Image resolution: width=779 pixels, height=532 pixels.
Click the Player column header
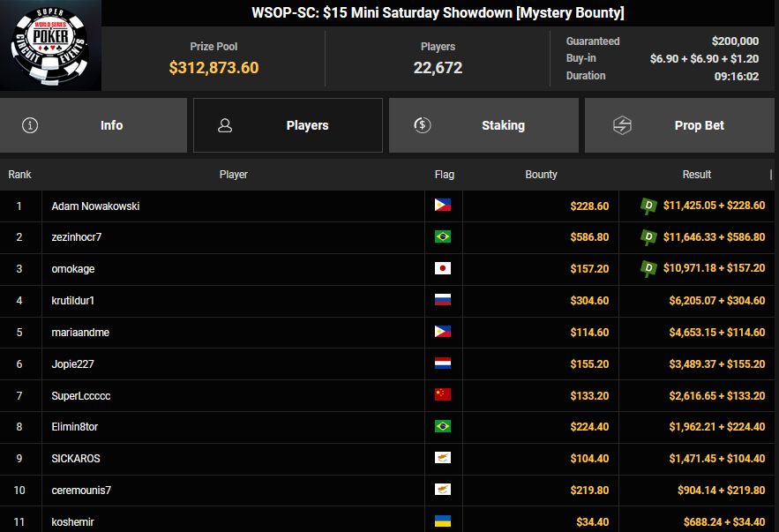(233, 175)
